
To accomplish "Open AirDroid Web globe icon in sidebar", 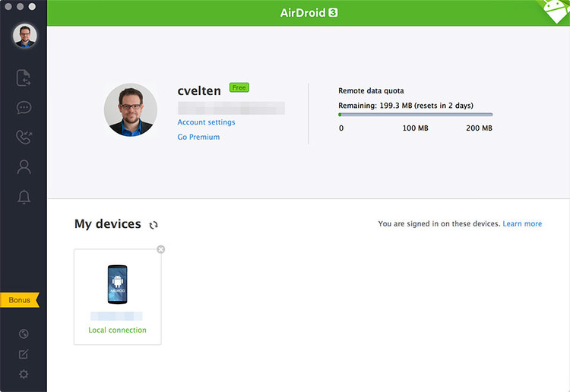I will [24, 334].
